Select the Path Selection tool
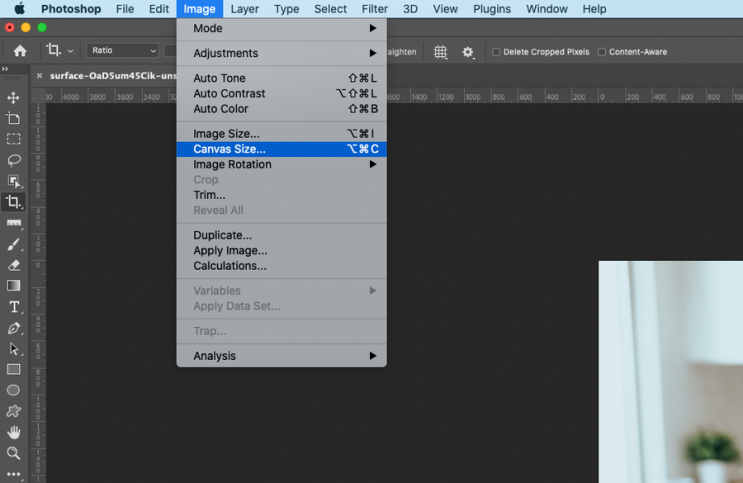743x483 pixels. point(13,349)
